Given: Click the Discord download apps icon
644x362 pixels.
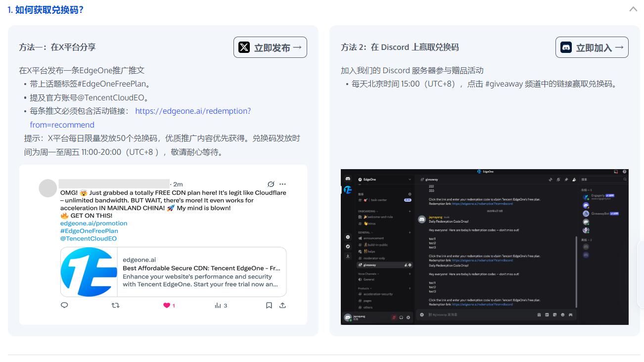Looking at the screenshot, I should tap(348, 256).
